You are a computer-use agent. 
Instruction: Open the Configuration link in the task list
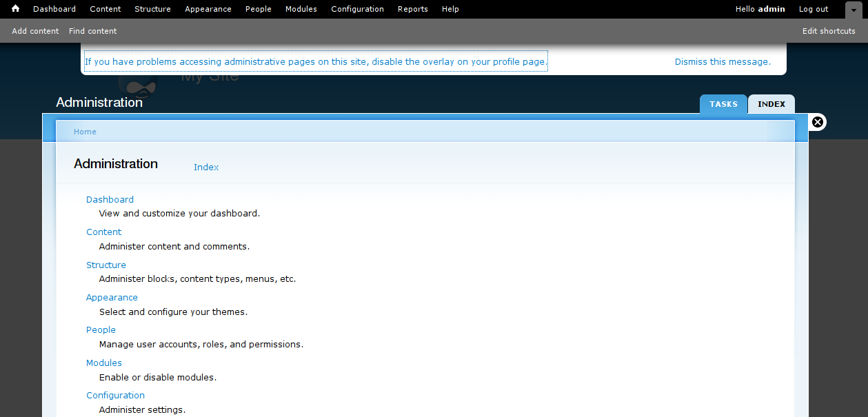pyautogui.click(x=115, y=396)
